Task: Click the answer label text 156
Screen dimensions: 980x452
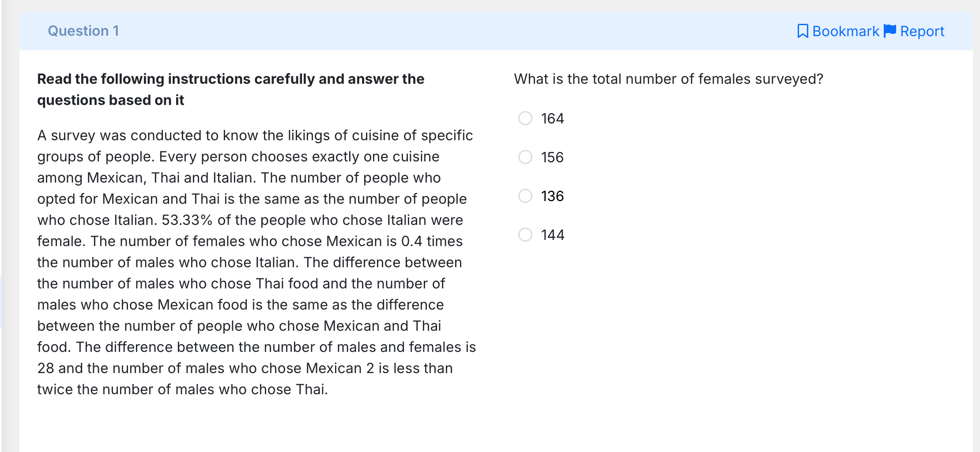Action: click(x=553, y=157)
